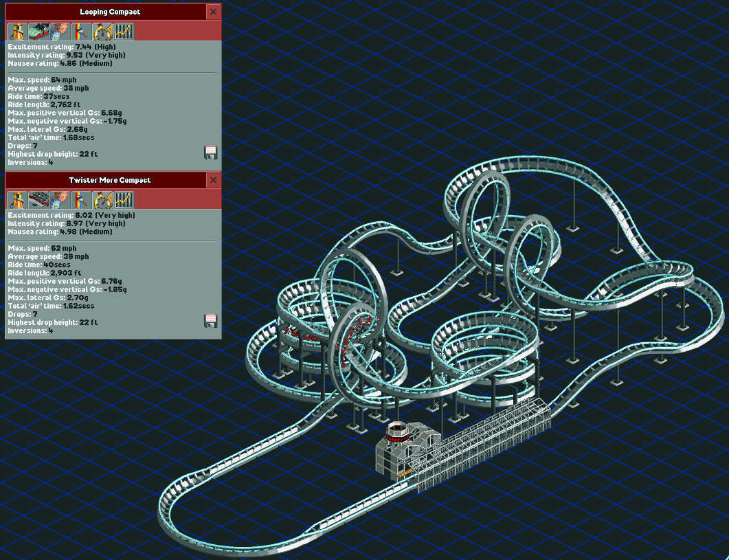
Task: Click 'Total air time: 1.62secs' text
Action: (x=51, y=306)
